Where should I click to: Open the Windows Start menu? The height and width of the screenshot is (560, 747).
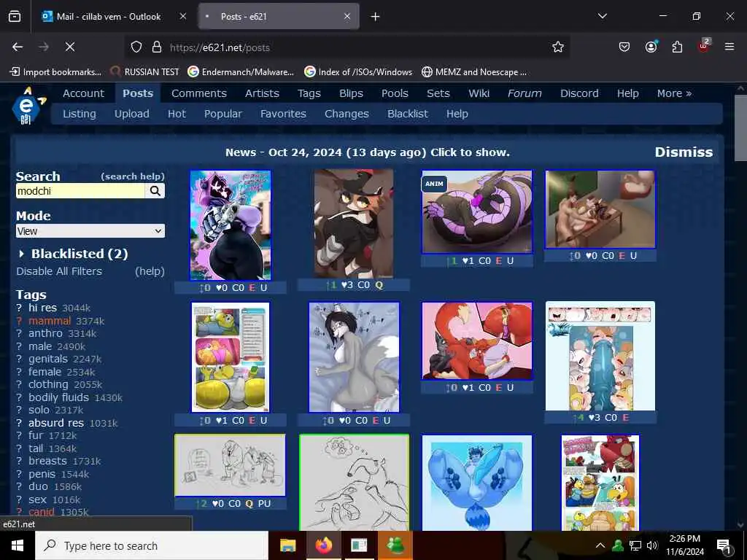coord(18,545)
